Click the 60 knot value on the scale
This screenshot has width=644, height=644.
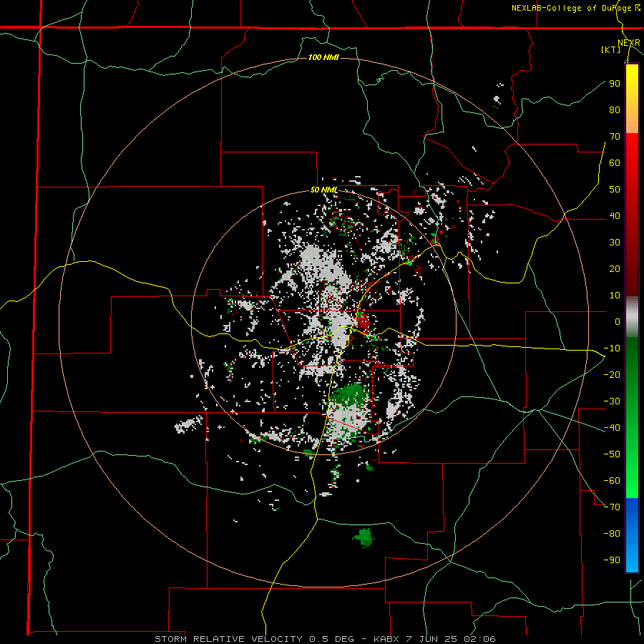pyautogui.click(x=615, y=162)
